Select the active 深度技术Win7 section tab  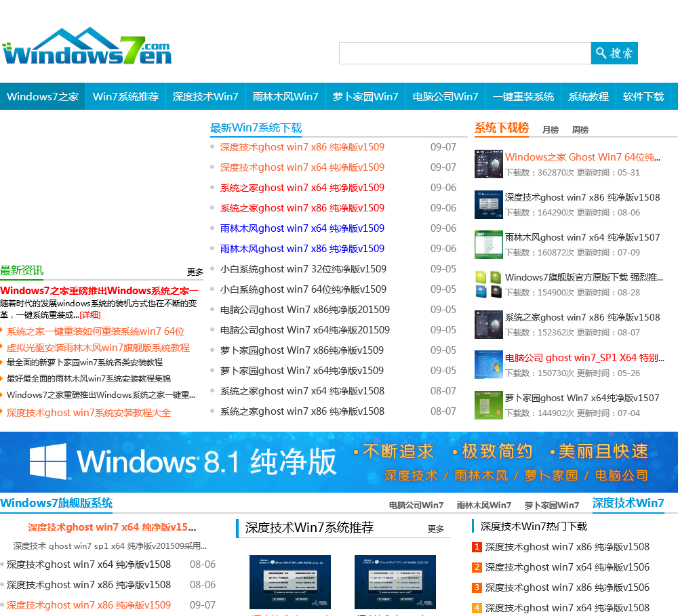point(628,504)
